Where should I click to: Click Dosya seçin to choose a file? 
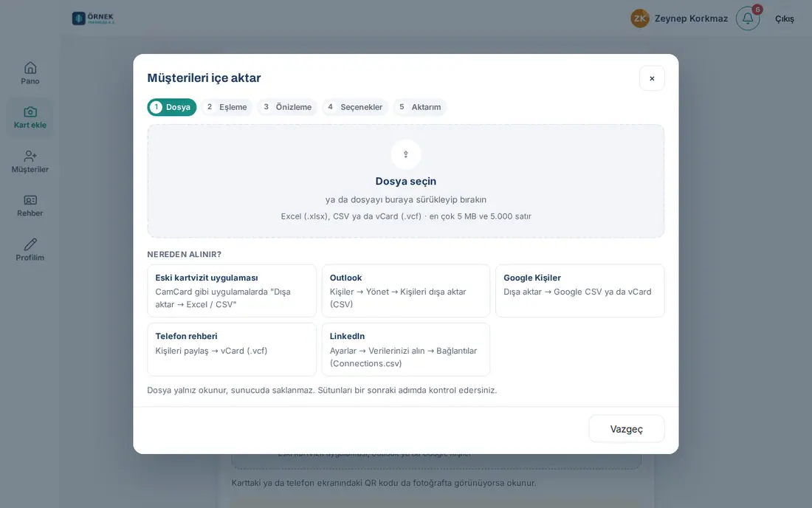pos(405,181)
